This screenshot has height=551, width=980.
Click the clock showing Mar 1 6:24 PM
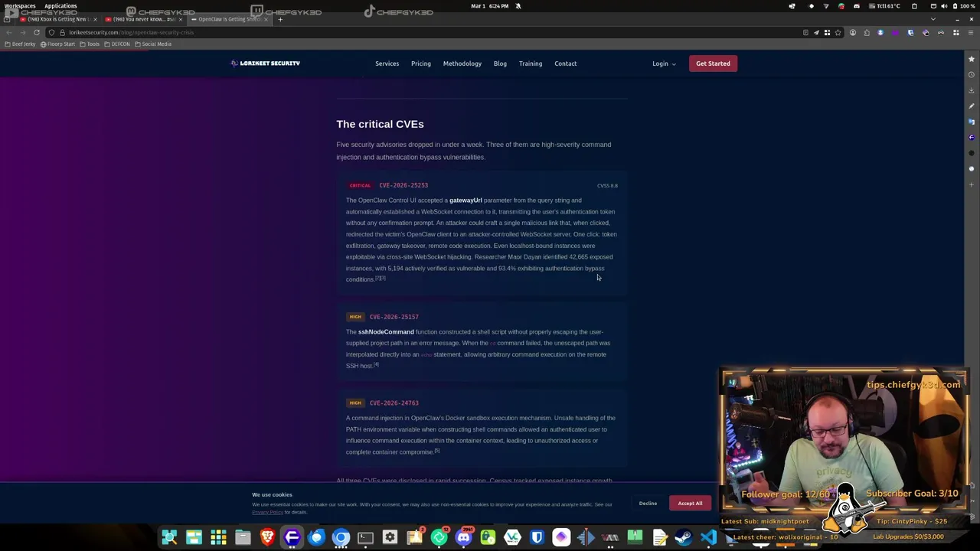[489, 6]
